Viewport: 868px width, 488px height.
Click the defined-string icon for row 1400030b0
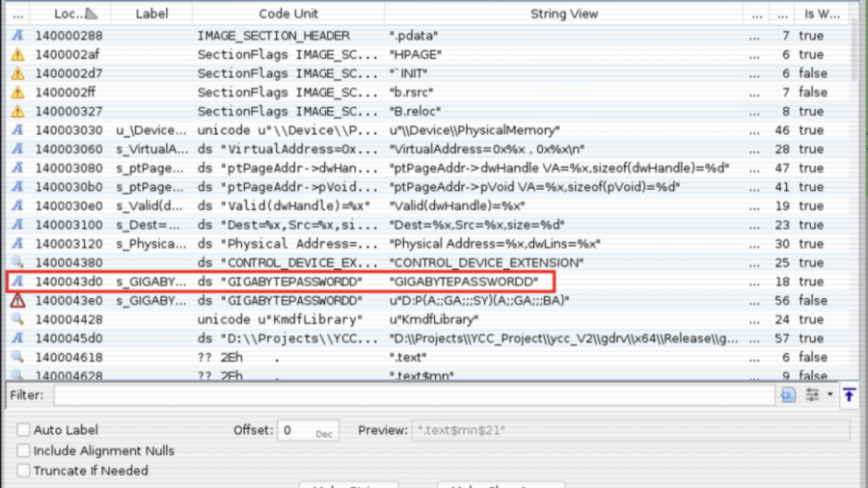pyautogui.click(x=17, y=186)
